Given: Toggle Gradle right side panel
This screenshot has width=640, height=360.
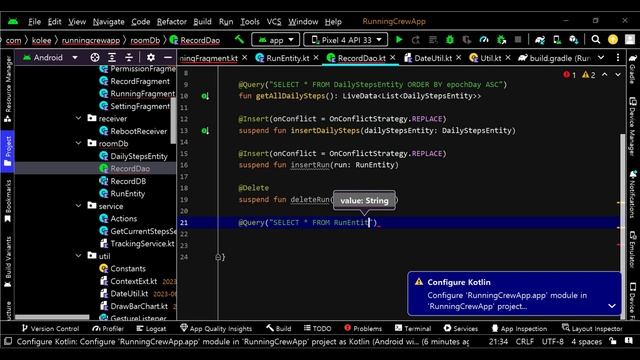Looking at the screenshot, I should point(633,69).
